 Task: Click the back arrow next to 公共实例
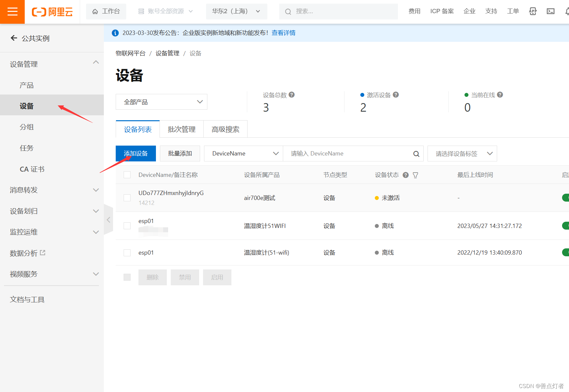14,38
